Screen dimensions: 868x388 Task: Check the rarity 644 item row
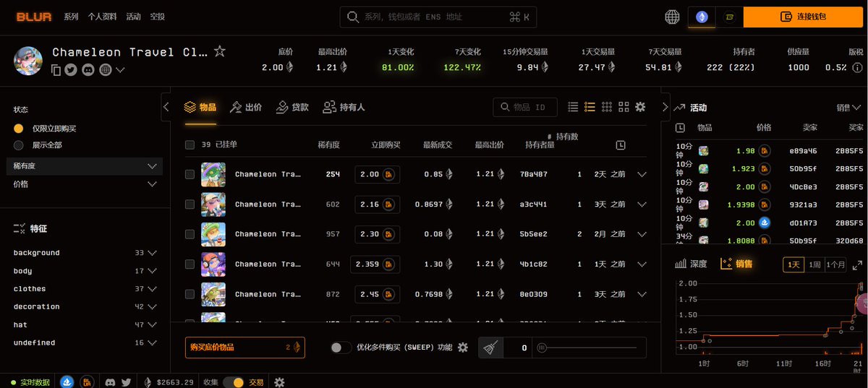point(190,264)
